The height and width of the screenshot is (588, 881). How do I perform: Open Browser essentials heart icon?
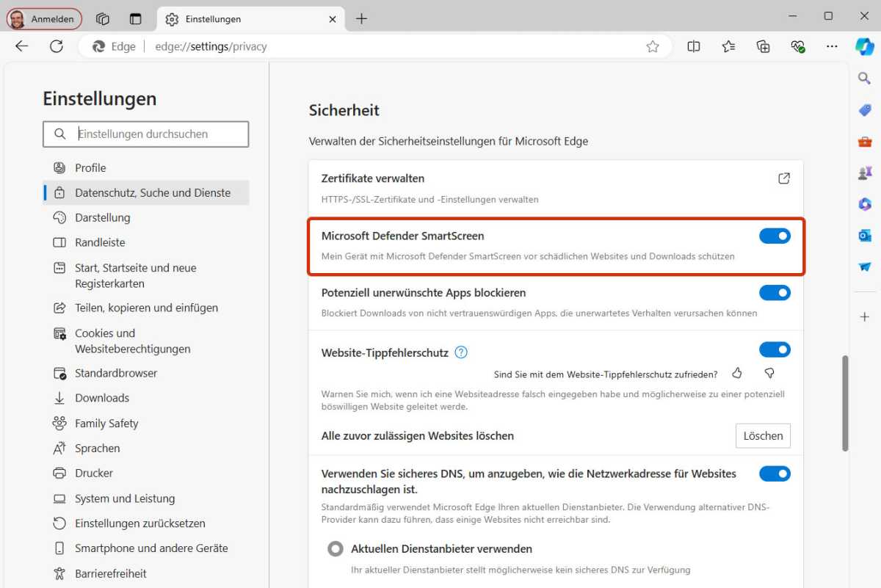(x=798, y=46)
